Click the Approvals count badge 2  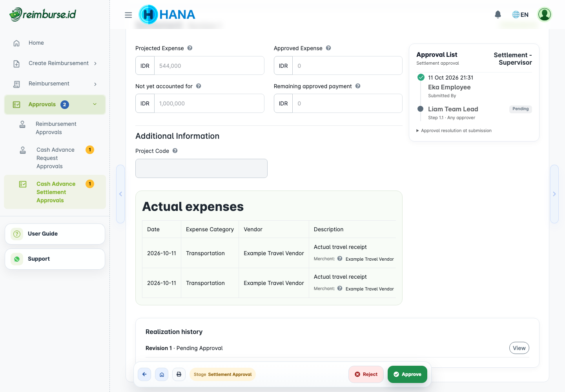point(65,104)
